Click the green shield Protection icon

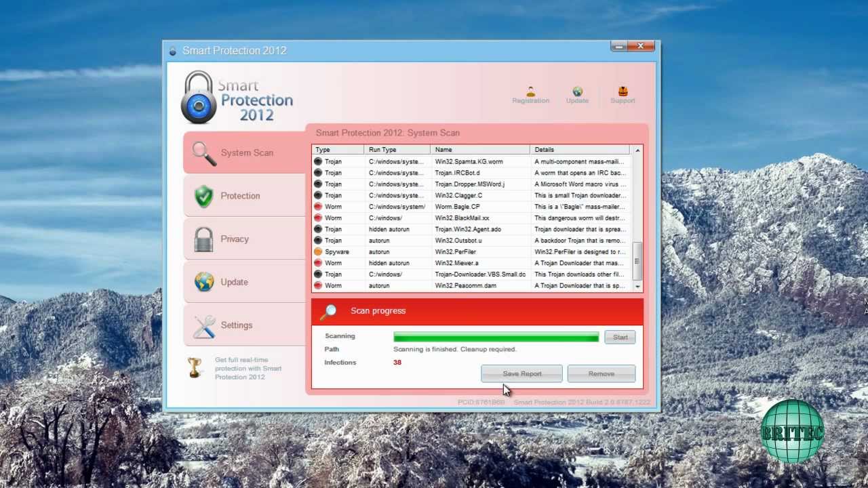203,196
